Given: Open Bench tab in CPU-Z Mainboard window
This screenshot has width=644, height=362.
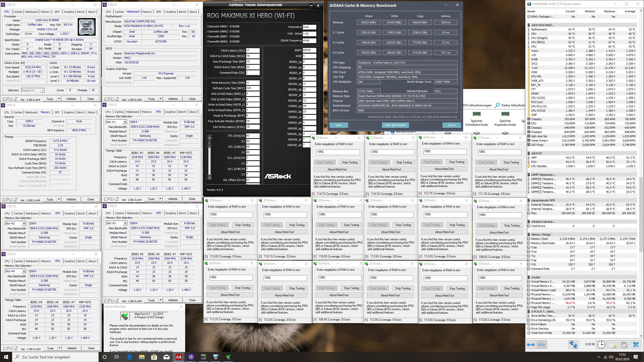Looking at the screenshot, I should tap(182, 12).
